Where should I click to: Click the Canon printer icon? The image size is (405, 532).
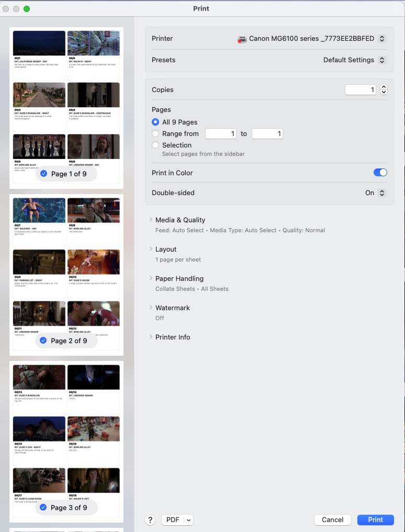tap(242, 39)
